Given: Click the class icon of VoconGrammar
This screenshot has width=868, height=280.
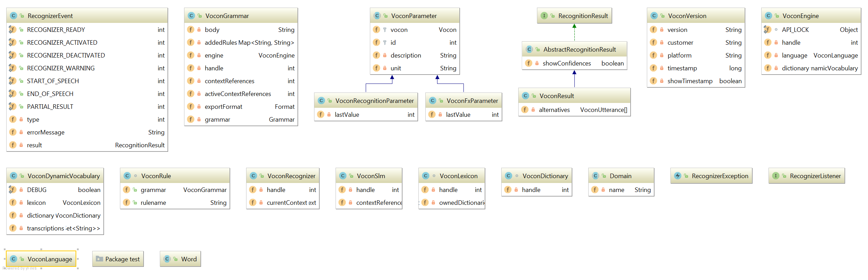Looking at the screenshot, I should click(x=191, y=16).
